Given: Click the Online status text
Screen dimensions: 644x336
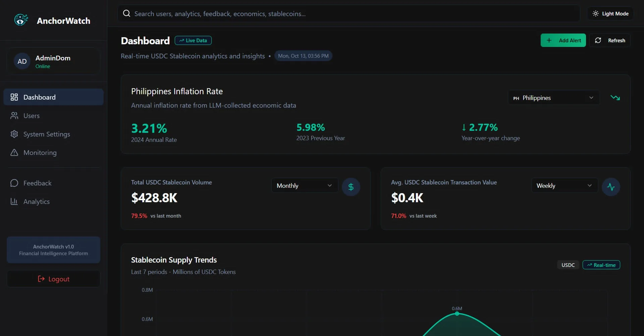Looking at the screenshot, I should (x=43, y=66).
